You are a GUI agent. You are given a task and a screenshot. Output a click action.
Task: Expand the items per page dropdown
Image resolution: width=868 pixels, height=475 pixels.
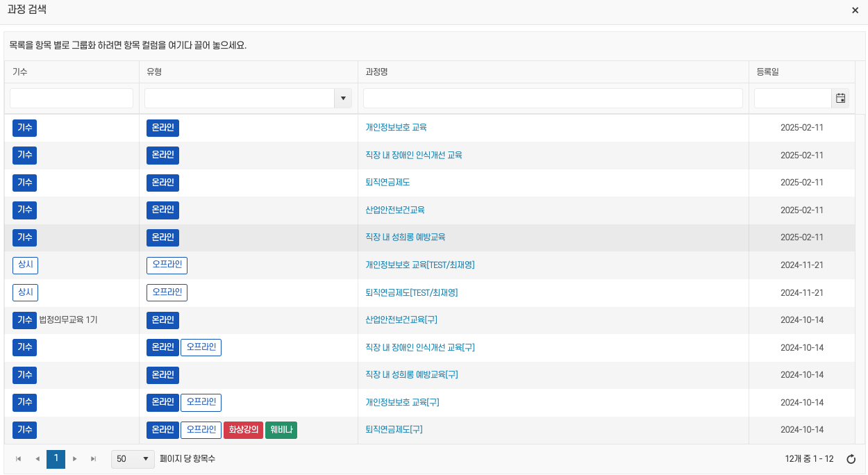[133, 459]
